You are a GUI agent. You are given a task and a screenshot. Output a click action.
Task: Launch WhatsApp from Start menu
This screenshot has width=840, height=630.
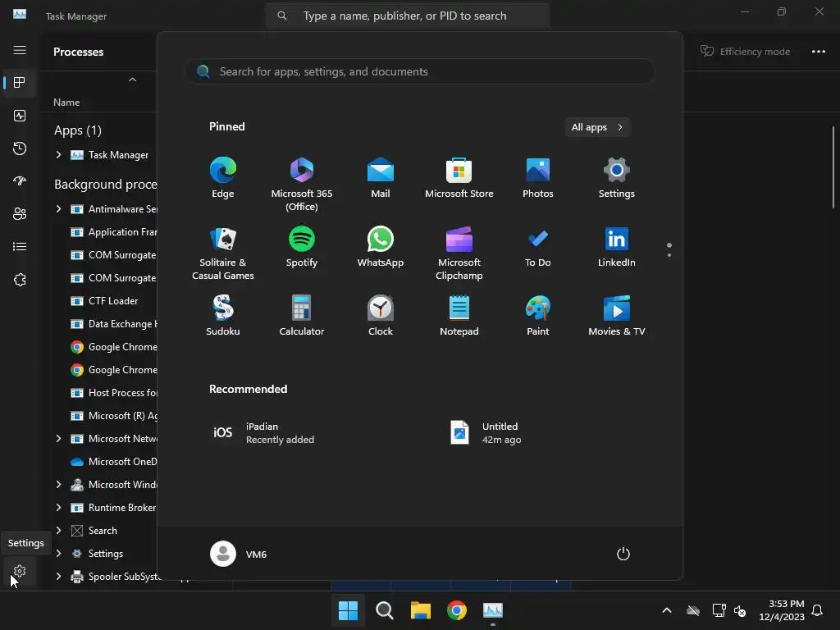click(381, 247)
